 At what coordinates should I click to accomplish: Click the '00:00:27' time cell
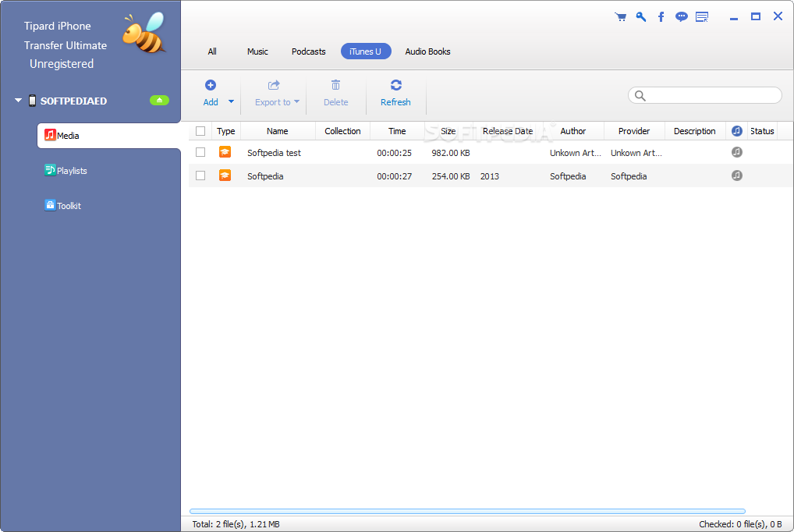coord(395,176)
